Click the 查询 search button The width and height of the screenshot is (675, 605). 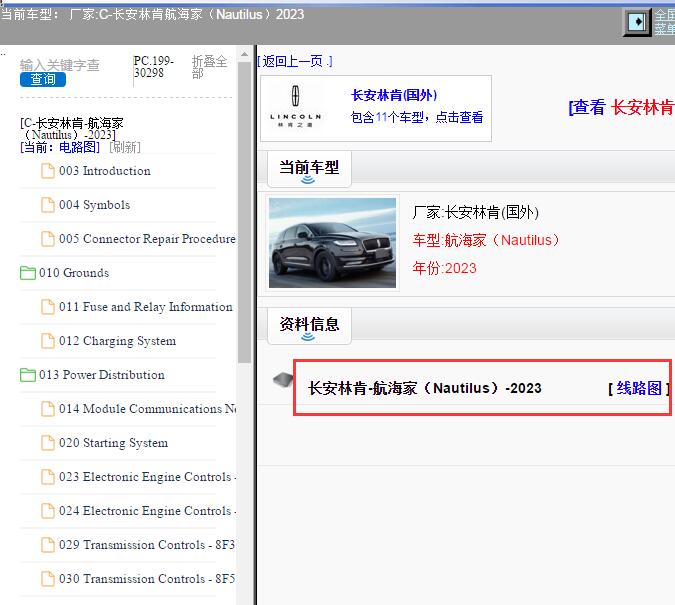pos(43,79)
